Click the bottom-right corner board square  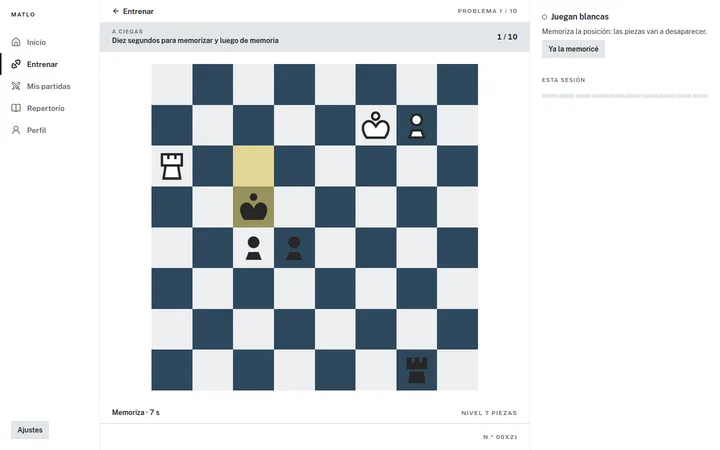click(x=457, y=370)
